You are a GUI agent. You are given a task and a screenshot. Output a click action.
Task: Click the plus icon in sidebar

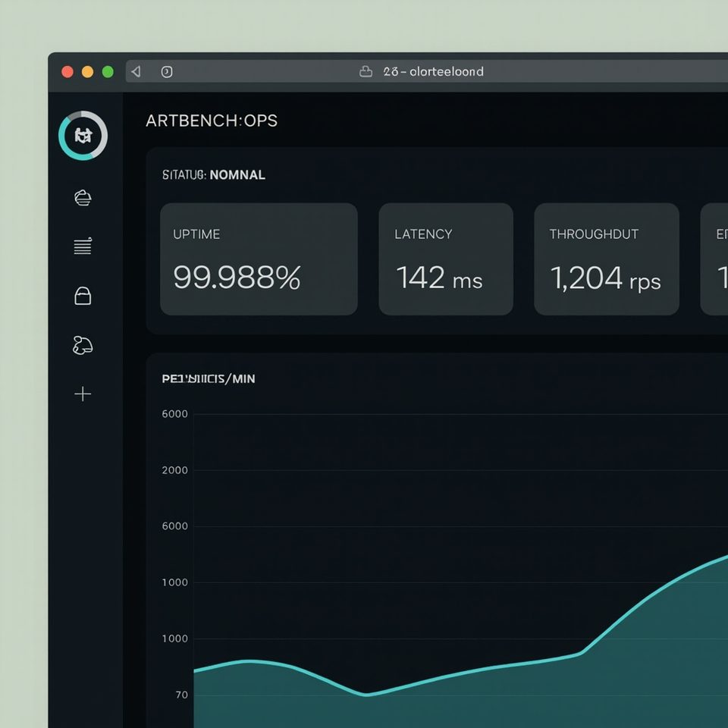coord(83,394)
